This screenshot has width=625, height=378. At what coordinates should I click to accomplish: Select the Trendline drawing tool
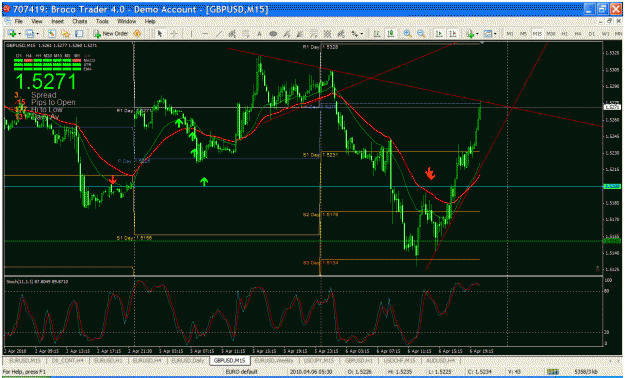pos(219,34)
